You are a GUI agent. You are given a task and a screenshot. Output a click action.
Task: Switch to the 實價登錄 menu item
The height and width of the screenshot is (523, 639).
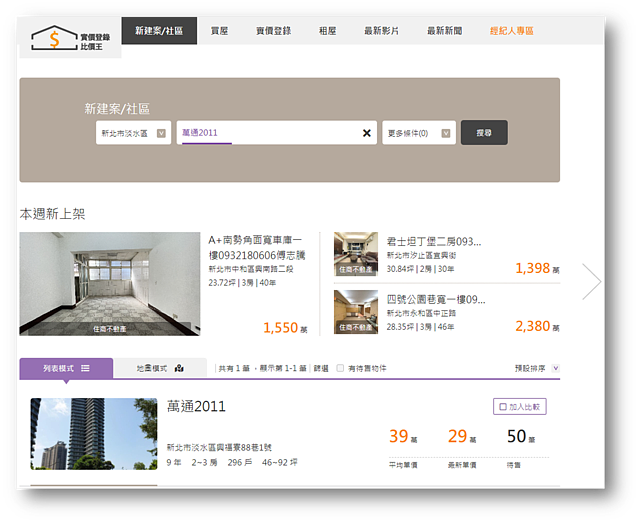pos(273,31)
